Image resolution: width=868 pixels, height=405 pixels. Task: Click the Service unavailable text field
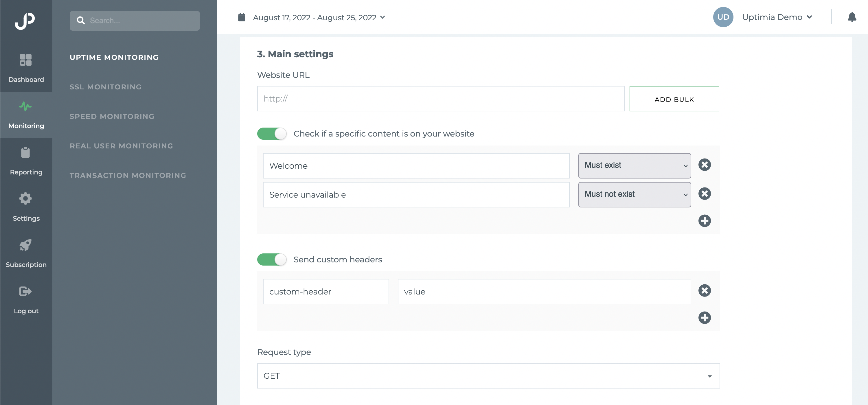point(416,195)
